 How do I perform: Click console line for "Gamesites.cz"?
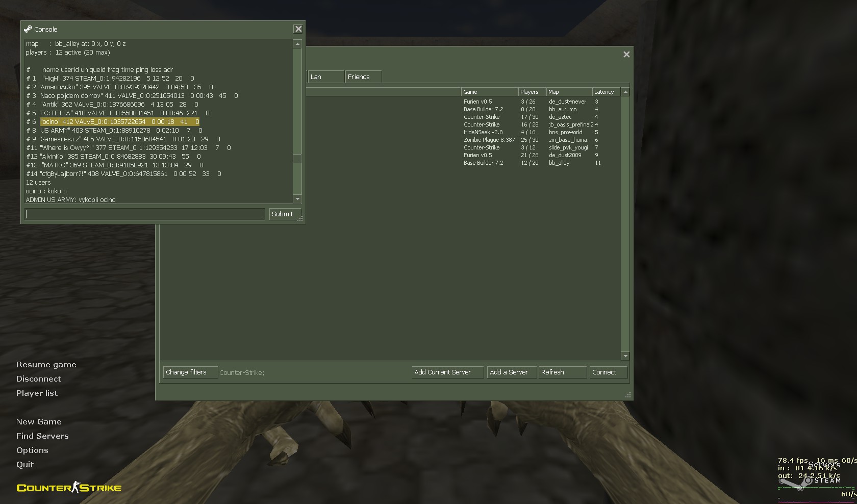[123, 139]
